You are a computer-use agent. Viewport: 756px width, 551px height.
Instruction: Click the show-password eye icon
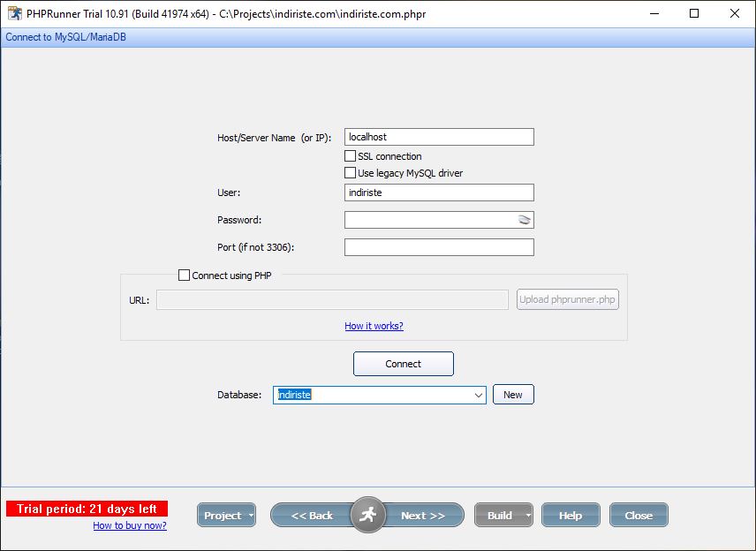(524, 220)
